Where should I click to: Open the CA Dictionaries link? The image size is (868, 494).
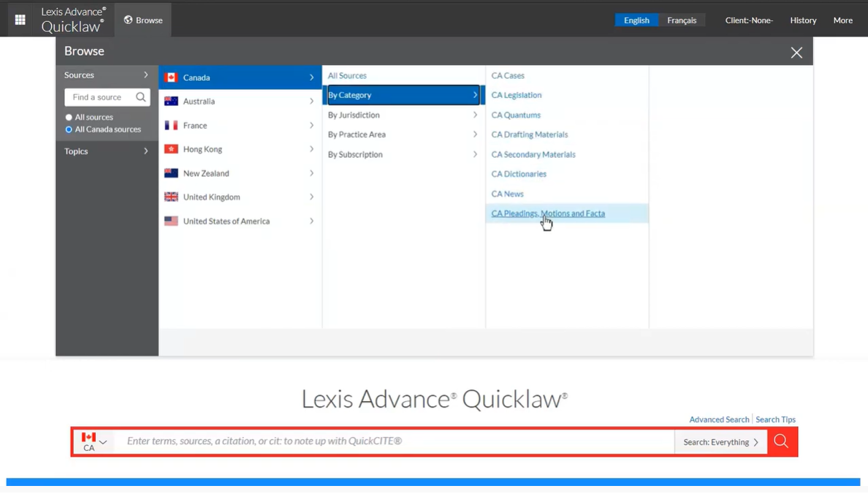[x=519, y=173]
